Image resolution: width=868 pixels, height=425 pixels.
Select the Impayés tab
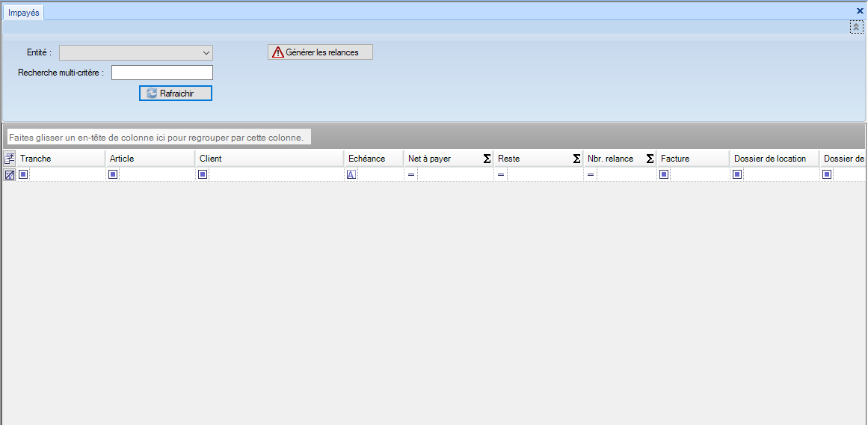23,13
